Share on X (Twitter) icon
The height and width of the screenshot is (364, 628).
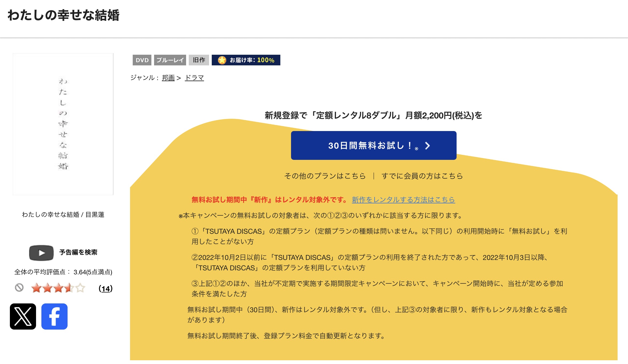(x=23, y=316)
